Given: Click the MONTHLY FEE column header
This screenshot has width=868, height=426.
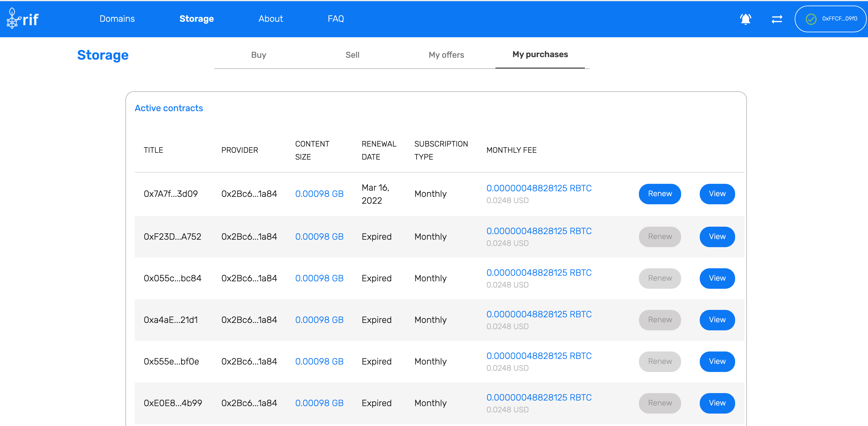Looking at the screenshot, I should (512, 150).
